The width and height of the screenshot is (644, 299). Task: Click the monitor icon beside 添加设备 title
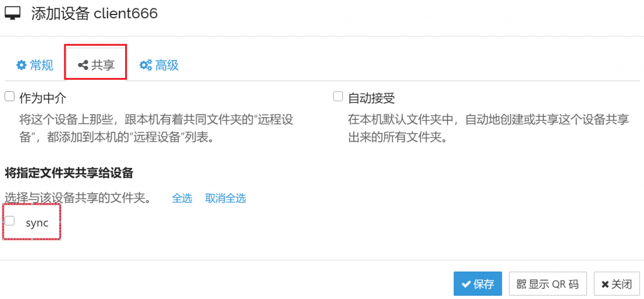13,14
